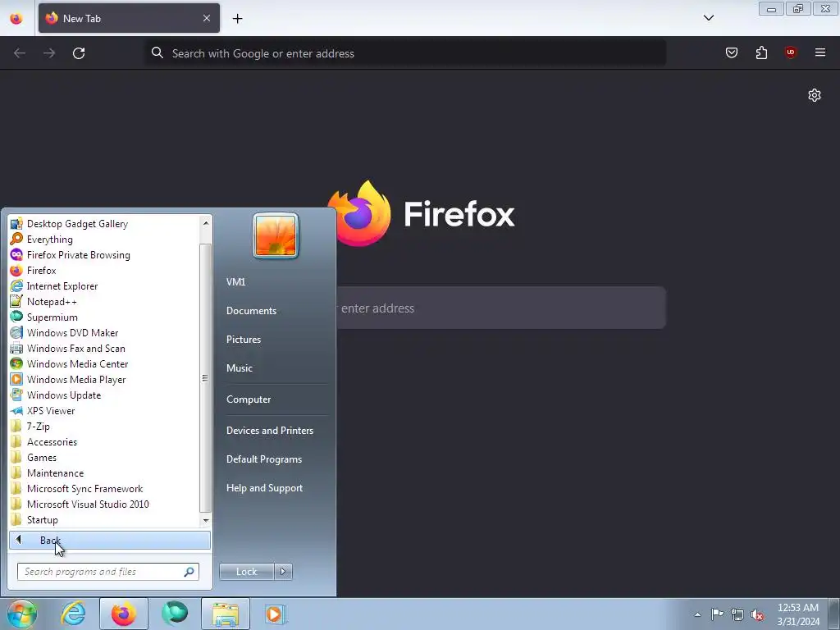The width and height of the screenshot is (840, 630).
Task: Open Pictures from Start menu
Action: (243, 340)
